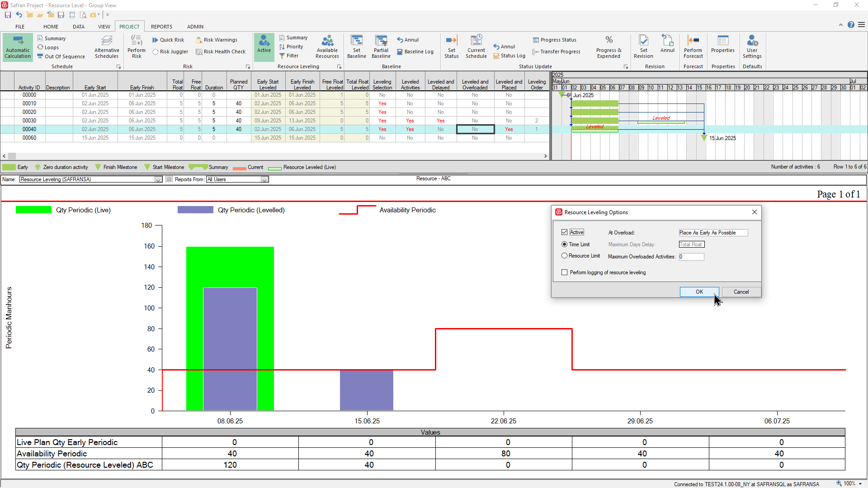Close the Resource Leveling Options dialog

coord(754,212)
